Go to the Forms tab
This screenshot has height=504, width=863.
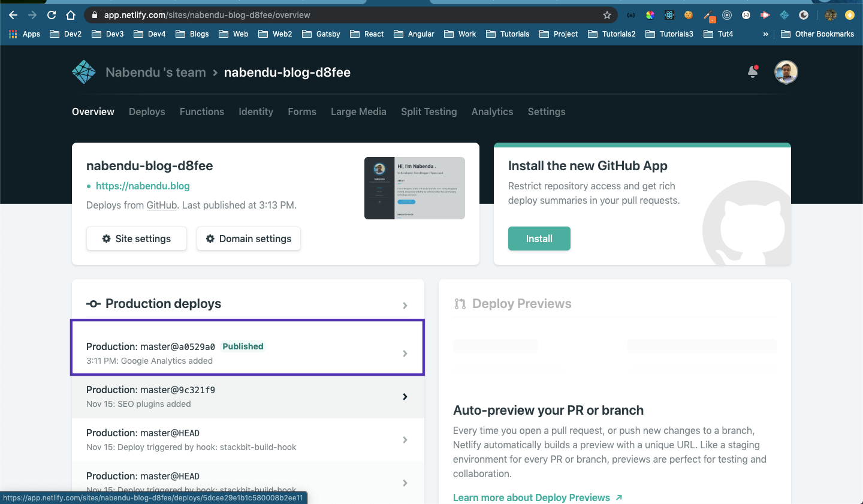click(x=302, y=111)
